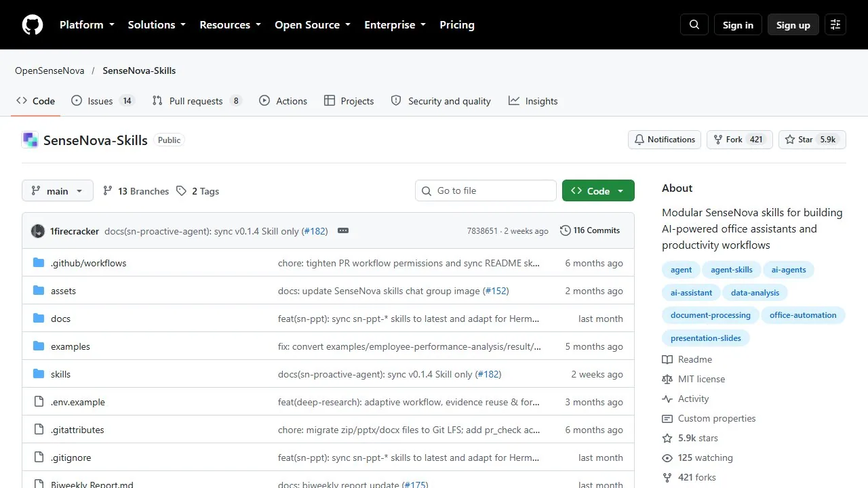Click the search magnifier icon in header
The image size is (868, 488).
(x=694, y=25)
